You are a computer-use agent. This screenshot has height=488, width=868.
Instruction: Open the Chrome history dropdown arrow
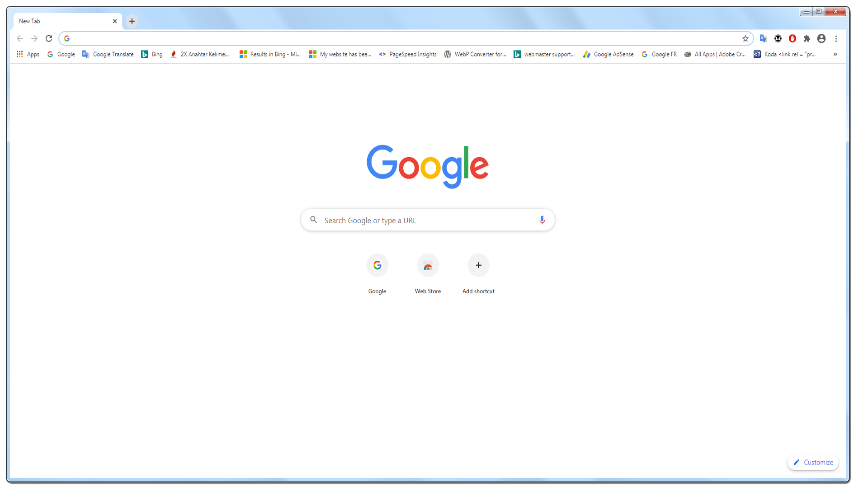20,38
